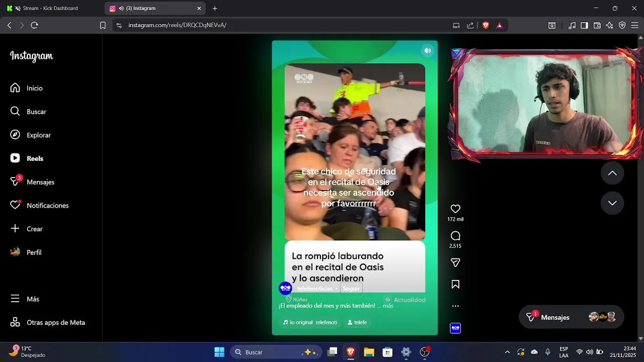
Task: Install app icon in address bar
Action: point(456,25)
